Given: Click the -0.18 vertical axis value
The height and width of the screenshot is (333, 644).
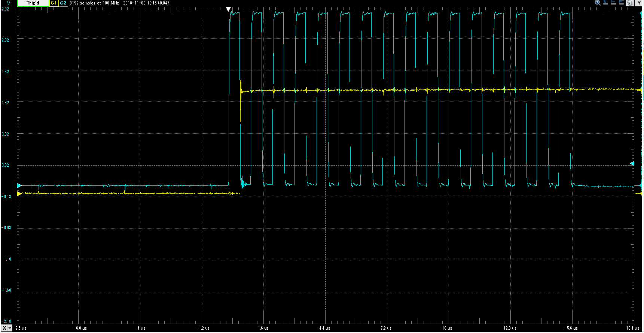Looking at the screenshot, I should point(6,196).
